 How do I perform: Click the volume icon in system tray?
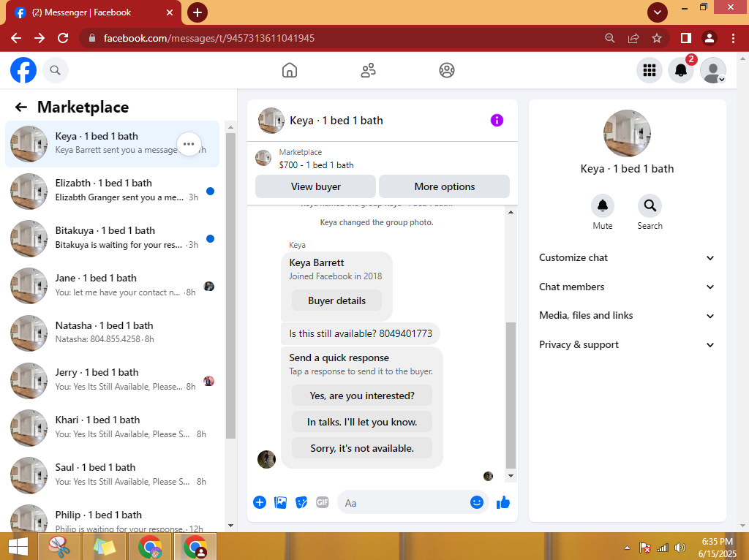(x=680, y=548)
